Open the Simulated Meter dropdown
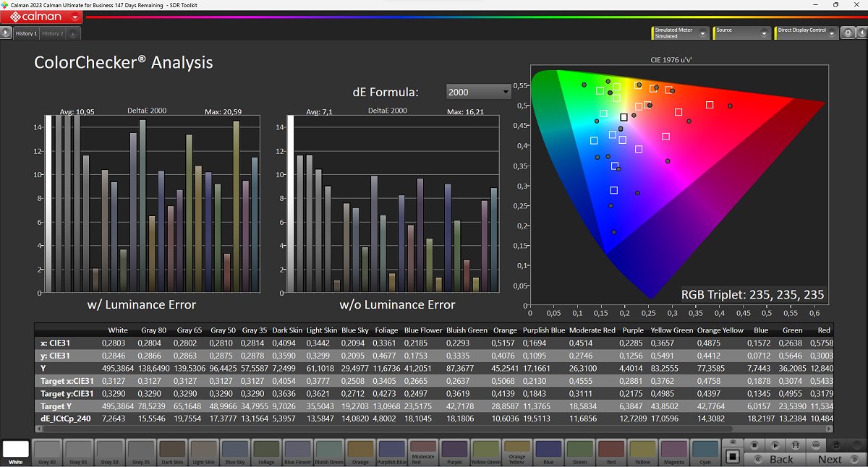The image size is (868, 467). tap(703, 33)
